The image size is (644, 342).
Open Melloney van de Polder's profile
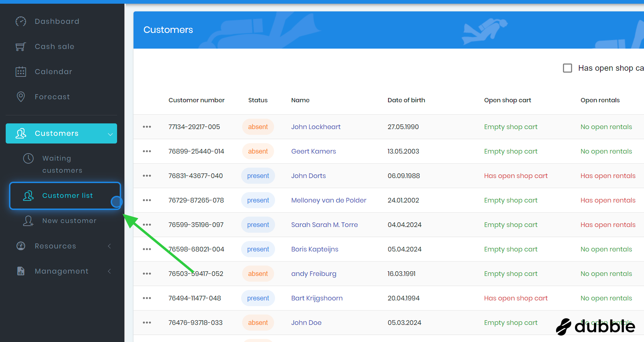328,200
